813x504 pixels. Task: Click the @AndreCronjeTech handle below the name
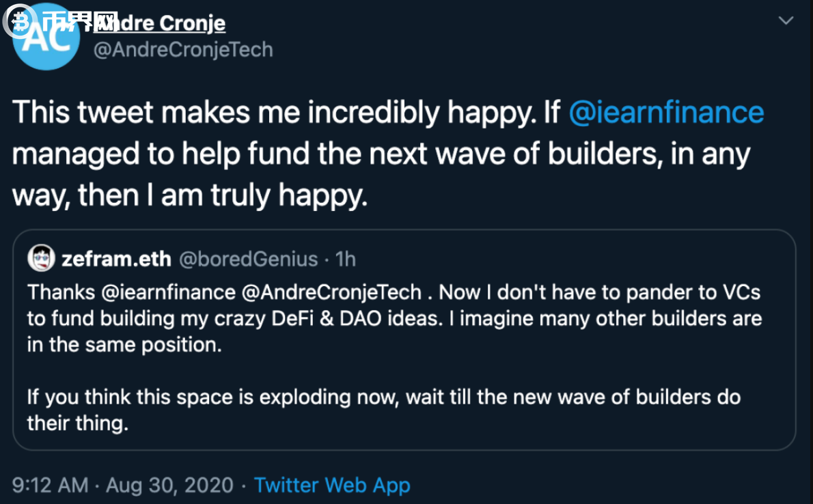182,50
